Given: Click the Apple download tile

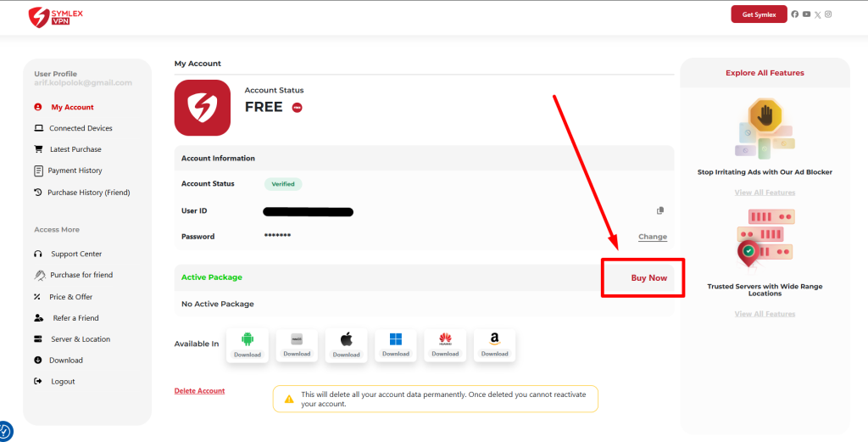Looking at the screenshot, I should click(346, 345).
